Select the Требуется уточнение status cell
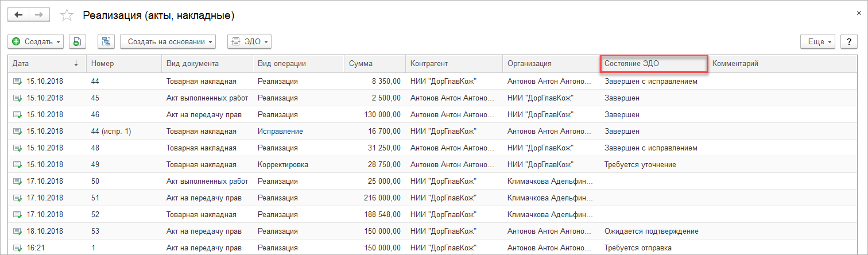The height and width of the screenshot is (255, 868). pyautogui.click(x=640, y=165)
